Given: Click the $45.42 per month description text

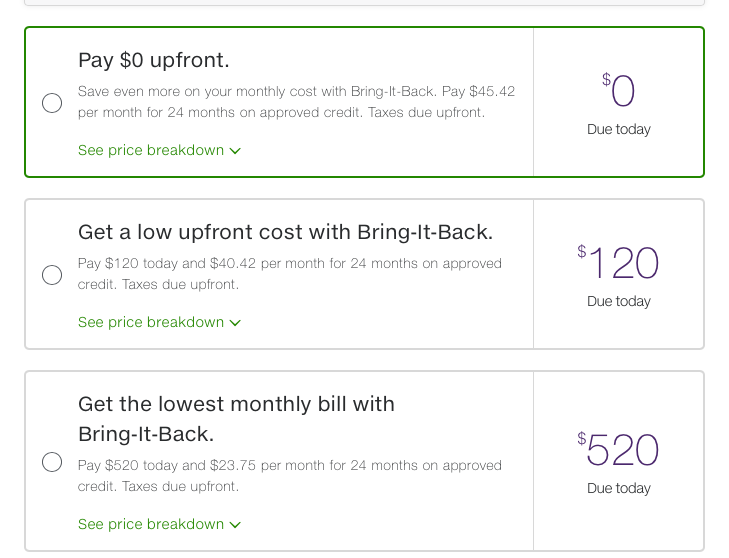Looking at the screenshot, I should pos(296,102).
